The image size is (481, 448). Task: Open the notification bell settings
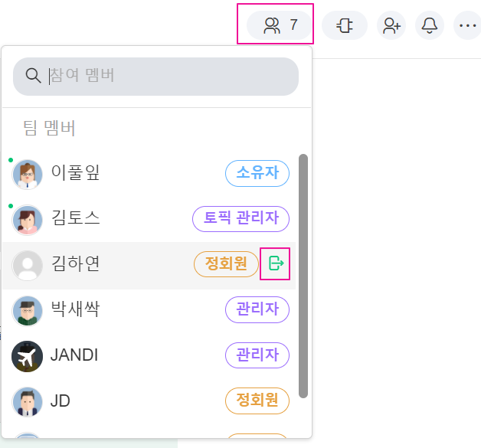coord(430,25)
